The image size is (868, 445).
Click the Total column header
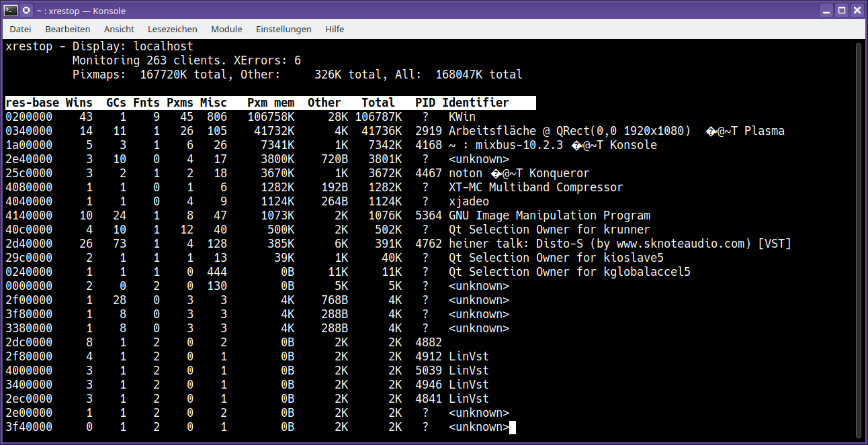(x=378, y=103)
